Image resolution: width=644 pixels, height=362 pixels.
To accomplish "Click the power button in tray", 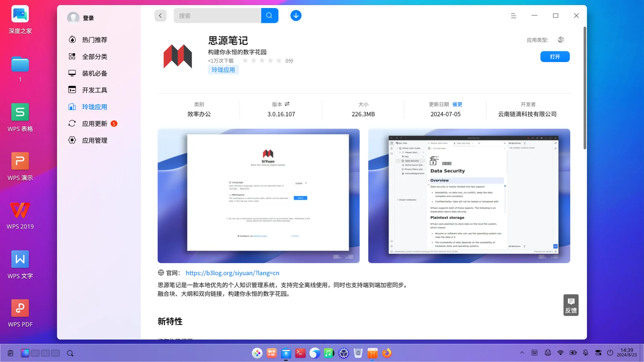I will pos(610,353).
